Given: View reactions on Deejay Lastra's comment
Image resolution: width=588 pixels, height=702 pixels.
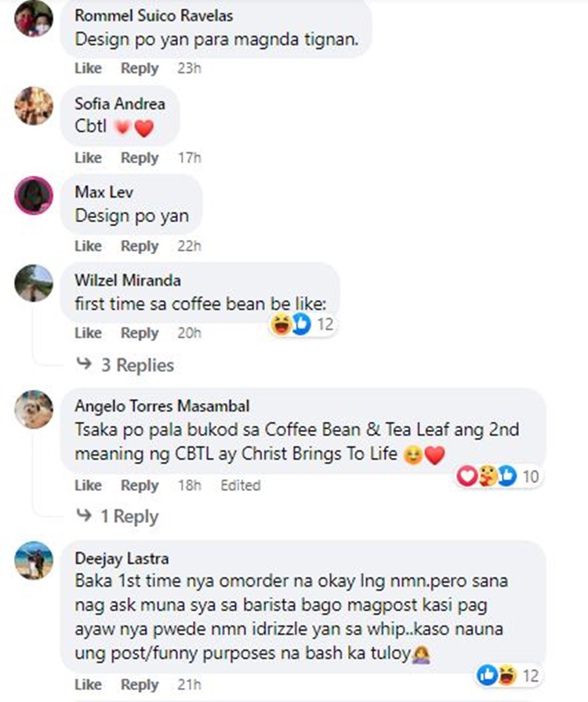Looking at the screenshot, I should 508,675.
